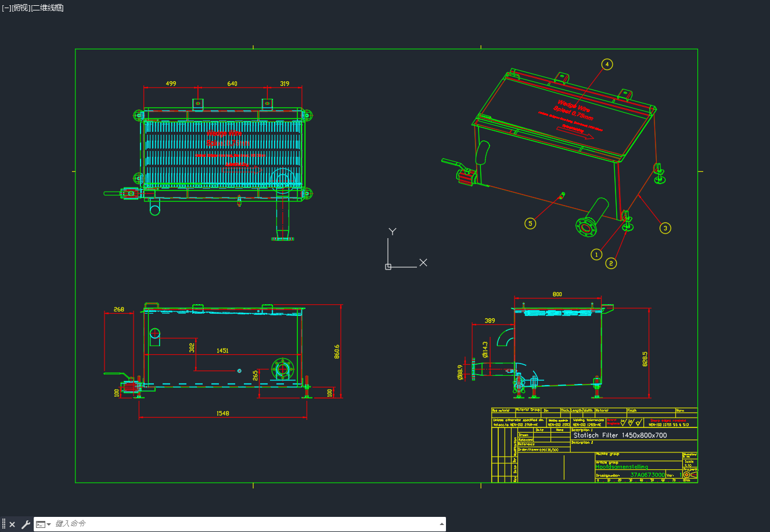Select balloon number 1 callout
Image resolution: width=770 pixels, height=532 pixels.
pyautogui.click(x=596, y=254)
